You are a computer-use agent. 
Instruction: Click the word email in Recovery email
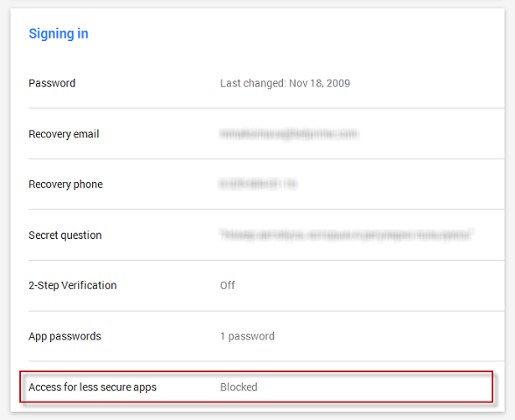pyautogui.click(x=86, y=134)
